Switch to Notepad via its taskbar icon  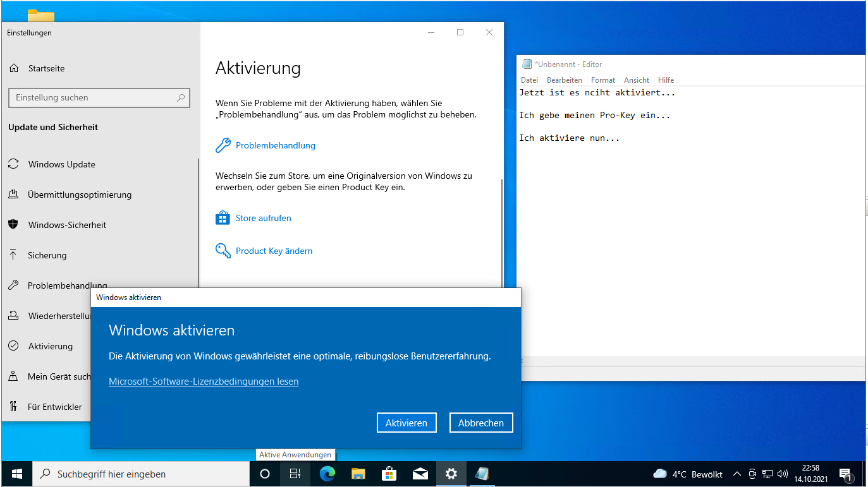482,474
